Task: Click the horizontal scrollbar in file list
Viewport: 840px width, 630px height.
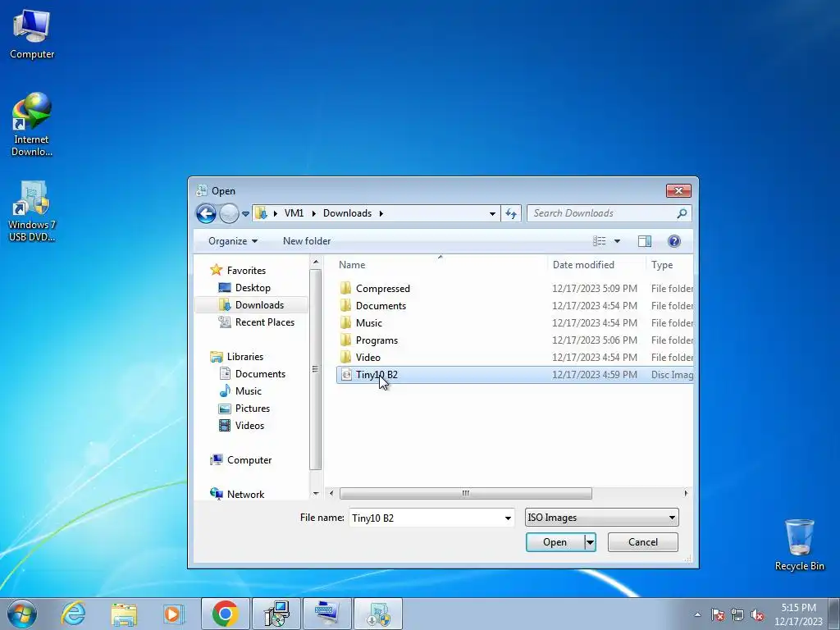Action: click(466, 493)
